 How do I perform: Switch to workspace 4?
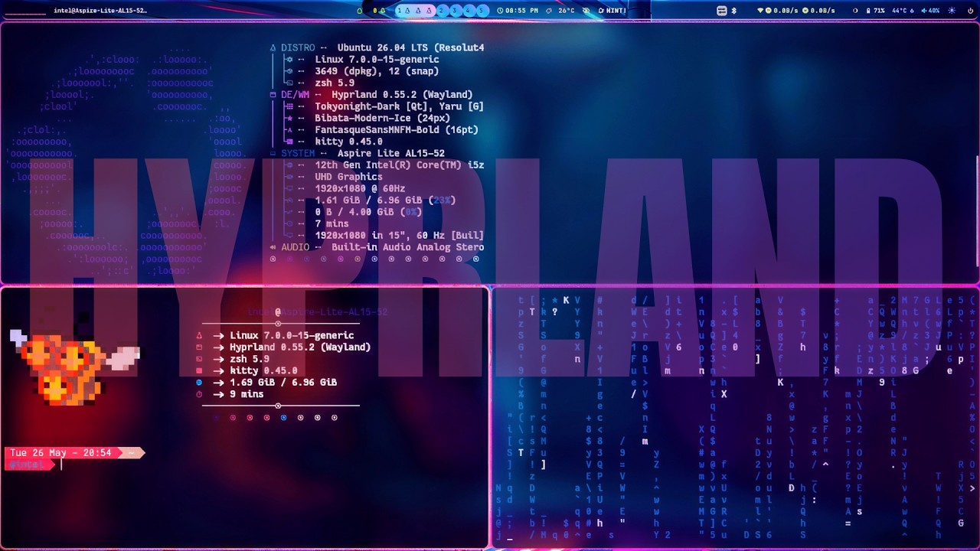pos(468,11)
